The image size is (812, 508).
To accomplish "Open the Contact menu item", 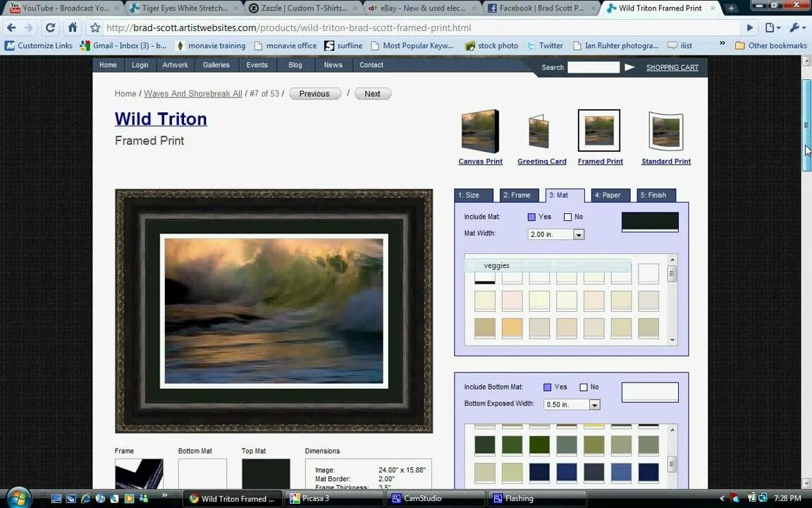I will point(371,65).
